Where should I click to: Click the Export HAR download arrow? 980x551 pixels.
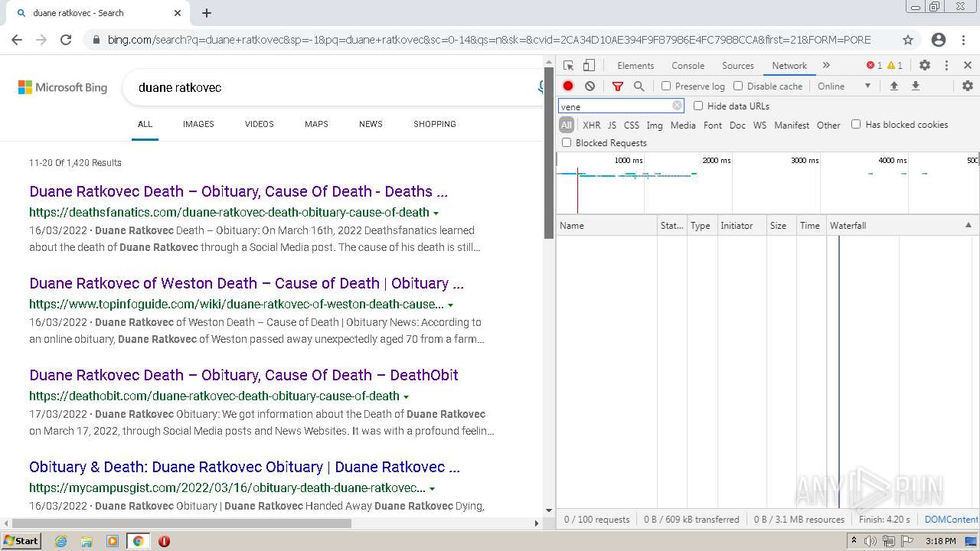pyautogui.click(x=915, y=86)
